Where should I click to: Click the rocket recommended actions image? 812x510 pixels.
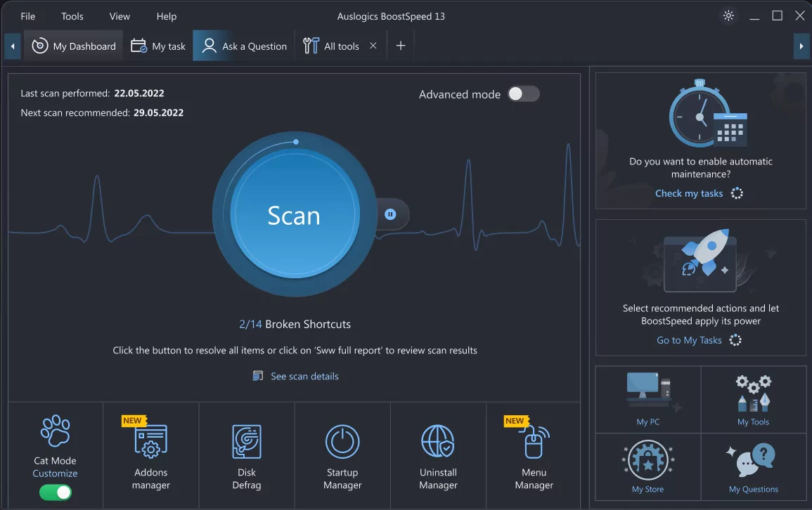point(700,261)
